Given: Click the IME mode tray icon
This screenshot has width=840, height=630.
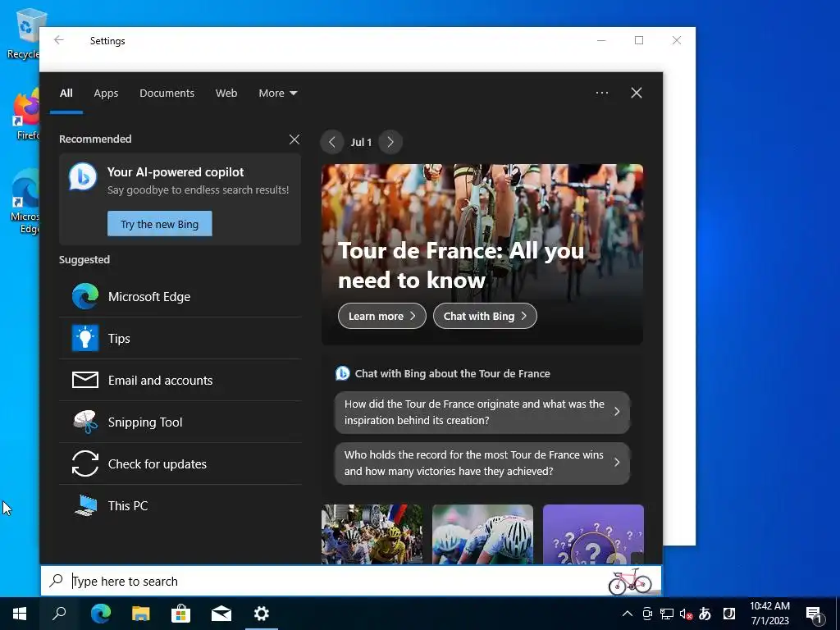Looking at the screenshot, I should pyautogui.click(x=729, y=614).
